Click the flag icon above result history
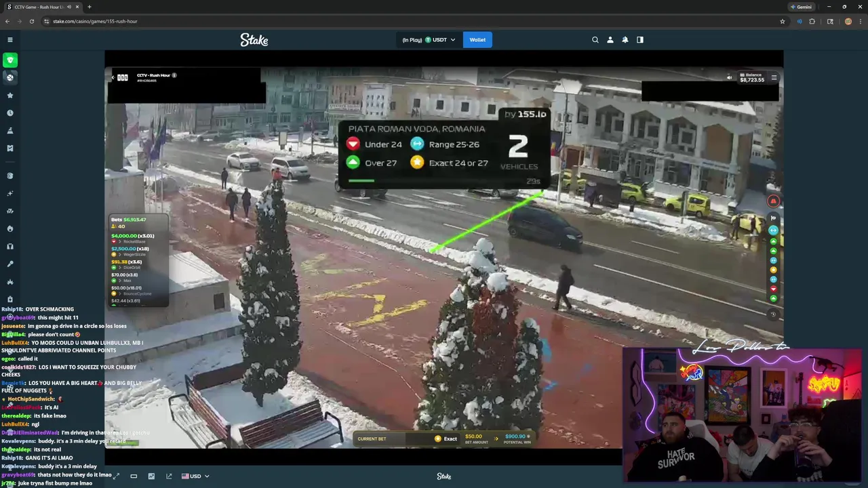The width and height of the screenshot is (868, 488). pyautogui.click(x=773, y=218)
